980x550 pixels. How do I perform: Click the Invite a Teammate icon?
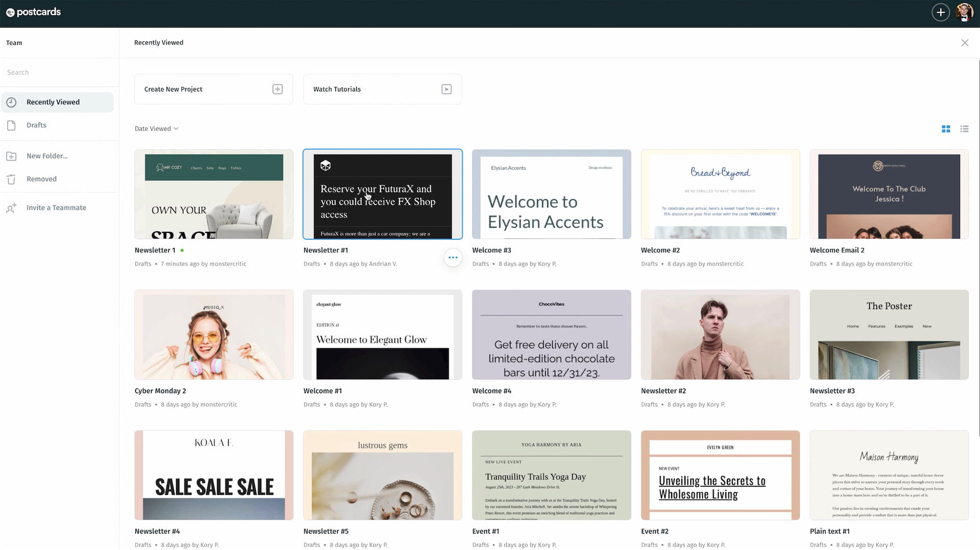[x=11, y=208]
